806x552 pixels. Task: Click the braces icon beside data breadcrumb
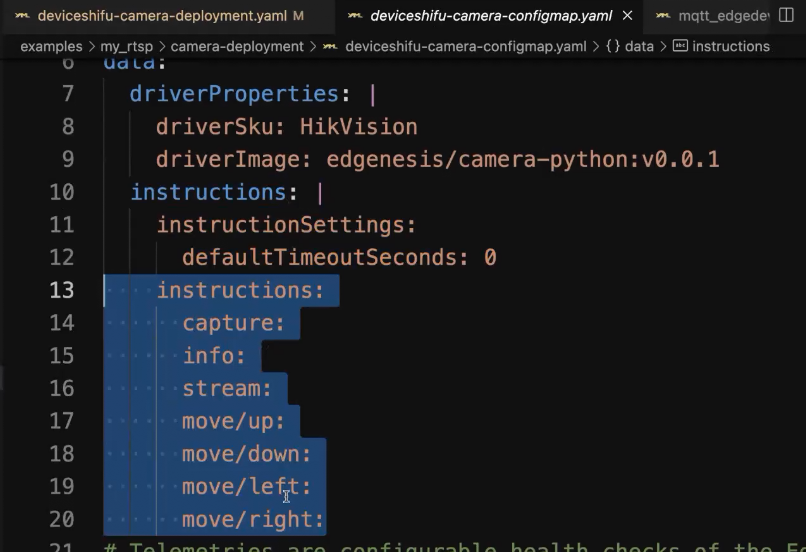point(613,46)
